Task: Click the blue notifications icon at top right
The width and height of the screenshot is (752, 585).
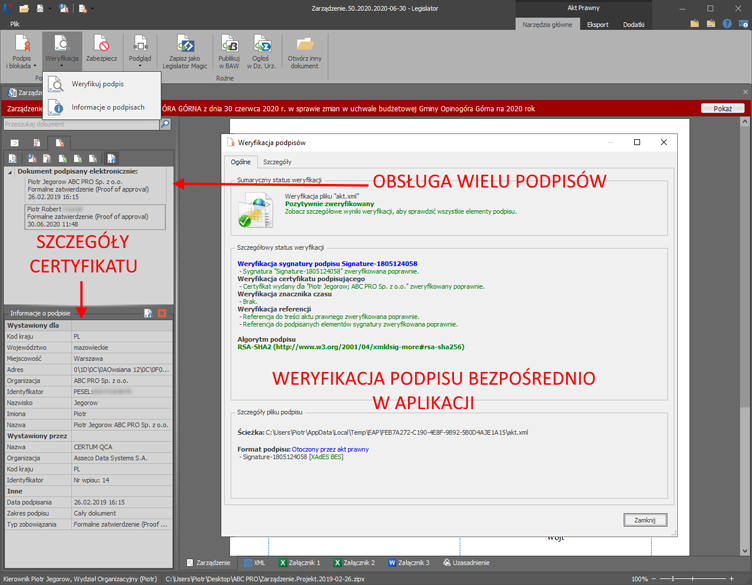Action: pyautogui.click(x=743, y=23)
